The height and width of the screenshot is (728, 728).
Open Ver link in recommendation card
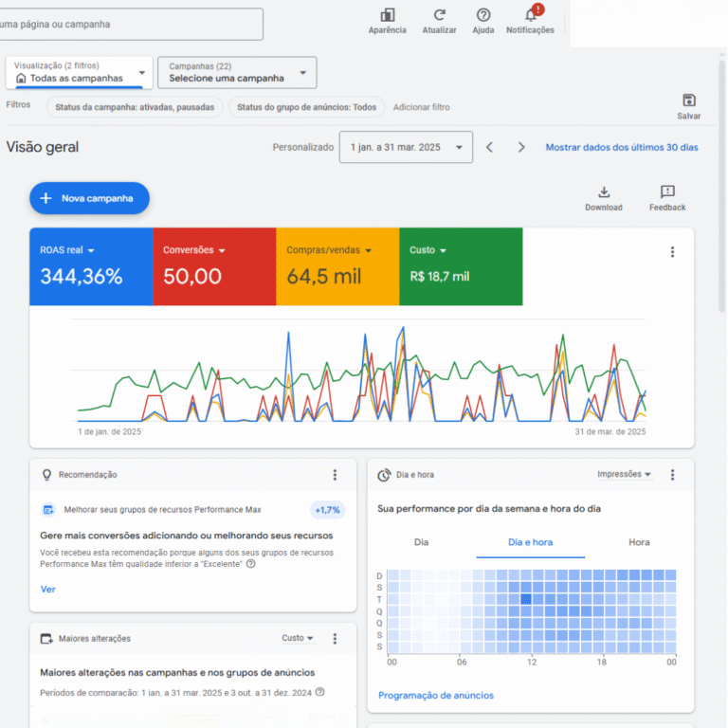tap(47, 590)
